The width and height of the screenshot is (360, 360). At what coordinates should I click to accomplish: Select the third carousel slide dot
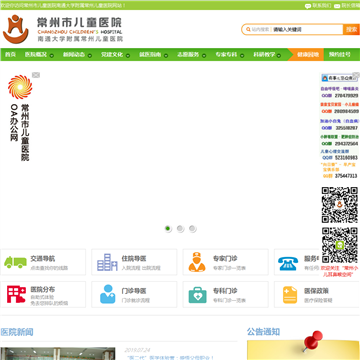(192, 229)
